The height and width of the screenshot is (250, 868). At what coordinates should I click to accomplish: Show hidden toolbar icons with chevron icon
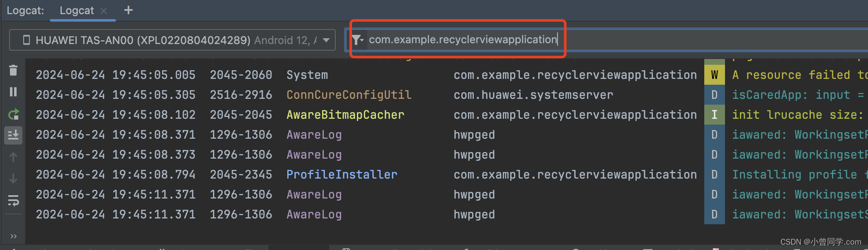[13, 236]
